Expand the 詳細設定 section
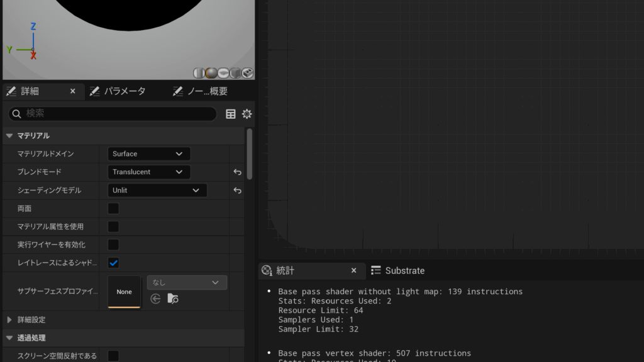The height and width of the screenshot is (362, 644). 9,320
